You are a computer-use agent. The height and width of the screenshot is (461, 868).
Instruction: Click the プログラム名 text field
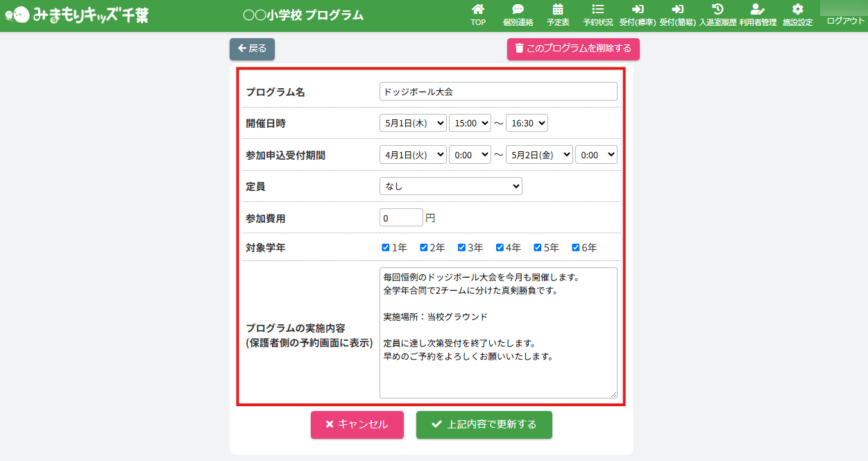pos(497,92)
